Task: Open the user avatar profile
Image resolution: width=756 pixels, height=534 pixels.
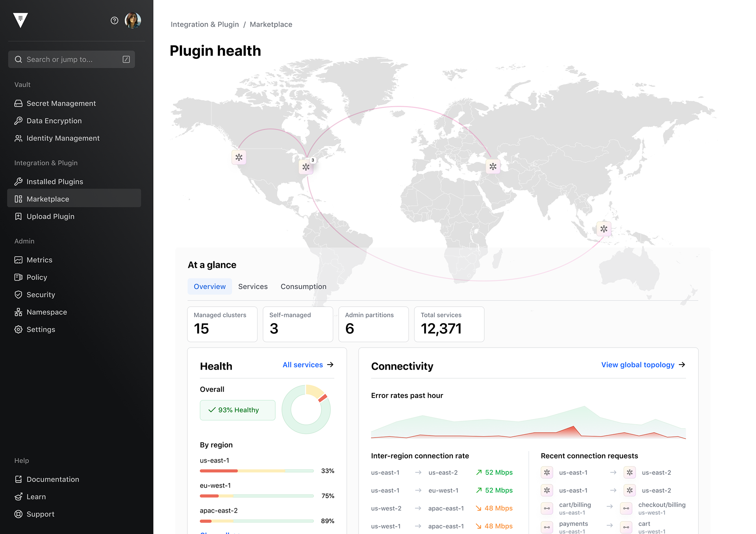Action: click(133, 20)
